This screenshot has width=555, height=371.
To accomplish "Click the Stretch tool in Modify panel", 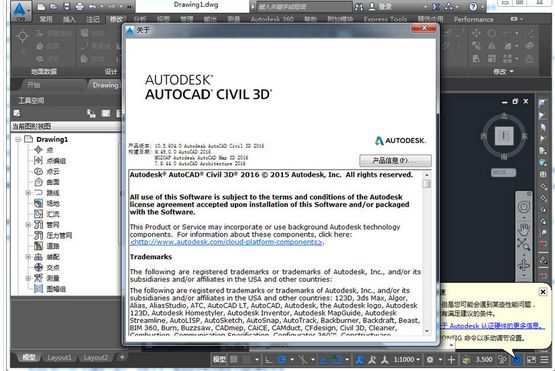I will point(476,58).
